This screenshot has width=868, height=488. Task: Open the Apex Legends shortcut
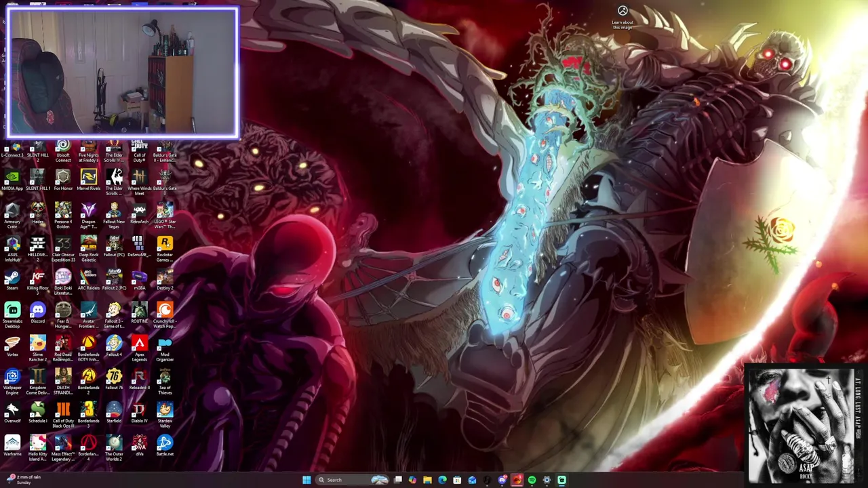139,349
